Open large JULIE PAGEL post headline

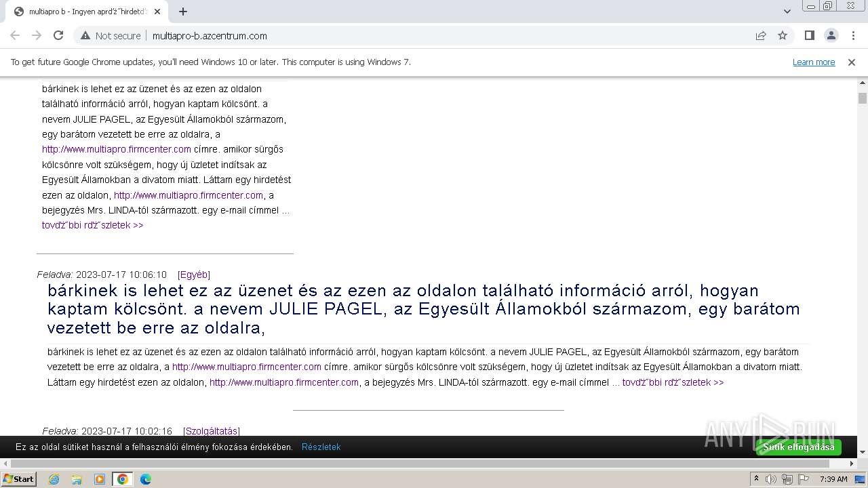424,309
